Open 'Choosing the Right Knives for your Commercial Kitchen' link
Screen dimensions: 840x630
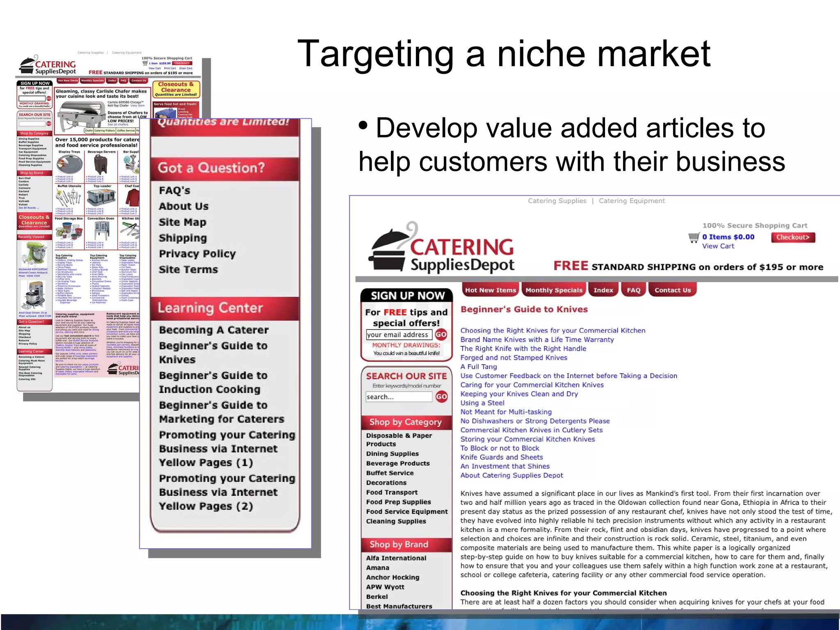click(x=553, y=331)
